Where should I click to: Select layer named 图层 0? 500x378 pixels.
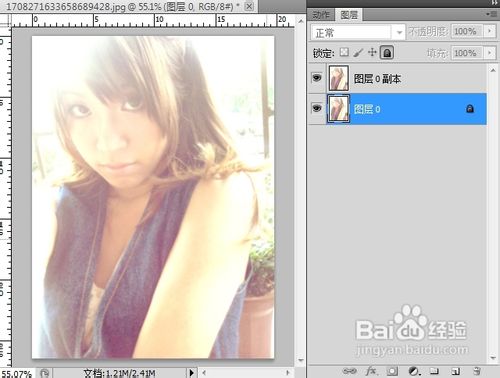367,109
